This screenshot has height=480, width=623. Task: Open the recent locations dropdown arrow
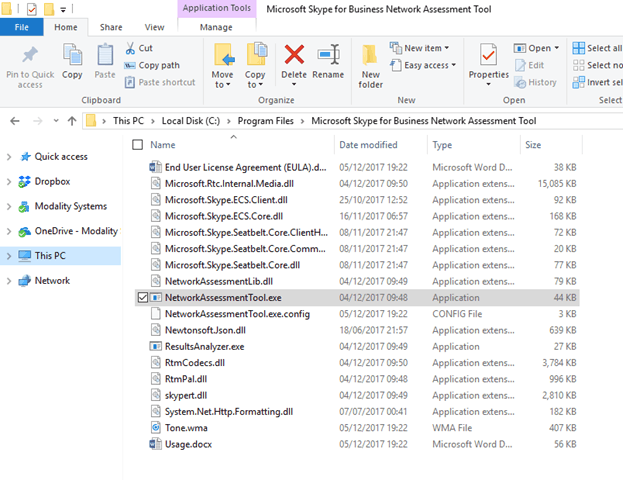pyautogui.click(x=56, y=121)
